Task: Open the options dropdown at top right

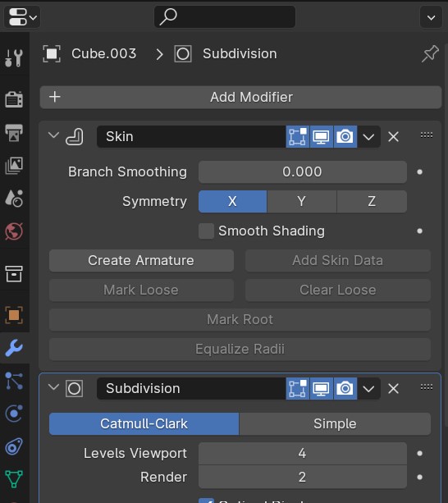Action: pyautogui.click(x=431, y=17)
